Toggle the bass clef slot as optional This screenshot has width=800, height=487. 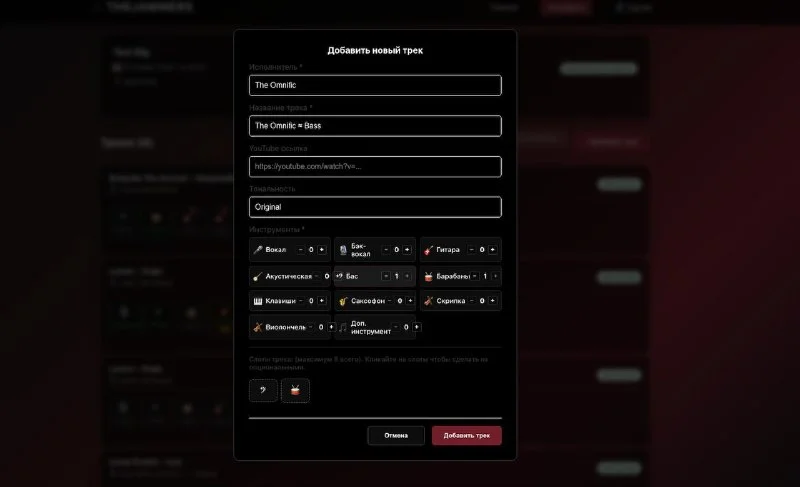point(263,391)
